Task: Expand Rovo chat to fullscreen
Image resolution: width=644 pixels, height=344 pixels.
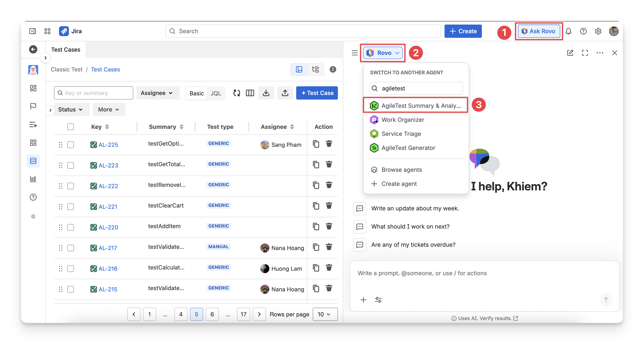Action: click(585, 53)
